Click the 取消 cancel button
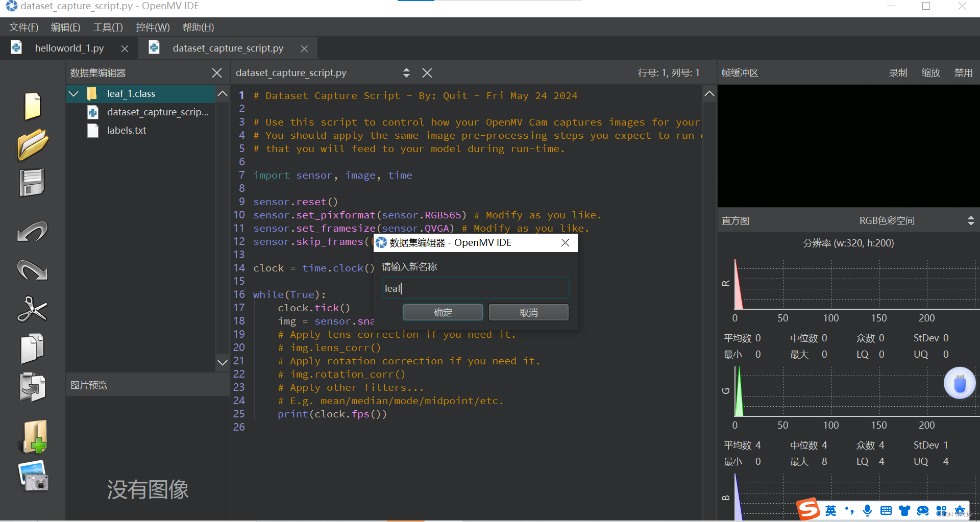Image resolution: width=980 pixels, height=522 pixels. tap(529, 312)
